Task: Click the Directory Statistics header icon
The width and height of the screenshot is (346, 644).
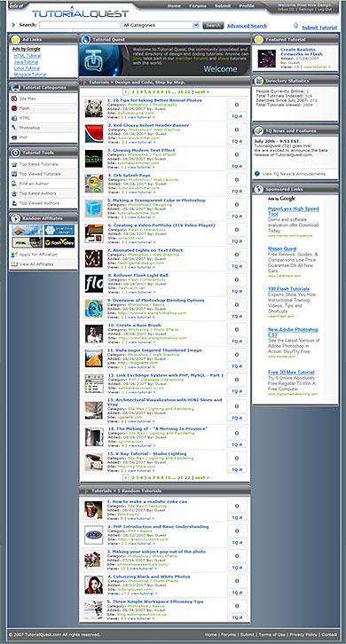Action: click(258, 81)
